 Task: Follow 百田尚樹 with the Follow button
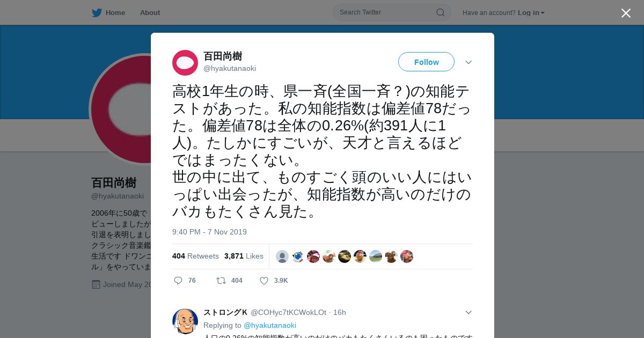pyautogui.click(x=426, y=62)
